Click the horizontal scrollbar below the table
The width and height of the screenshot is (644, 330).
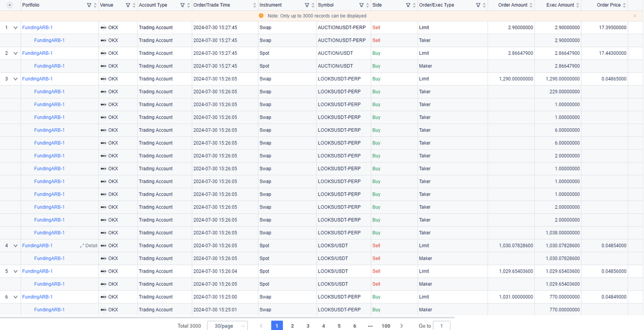tap(227, 318)
